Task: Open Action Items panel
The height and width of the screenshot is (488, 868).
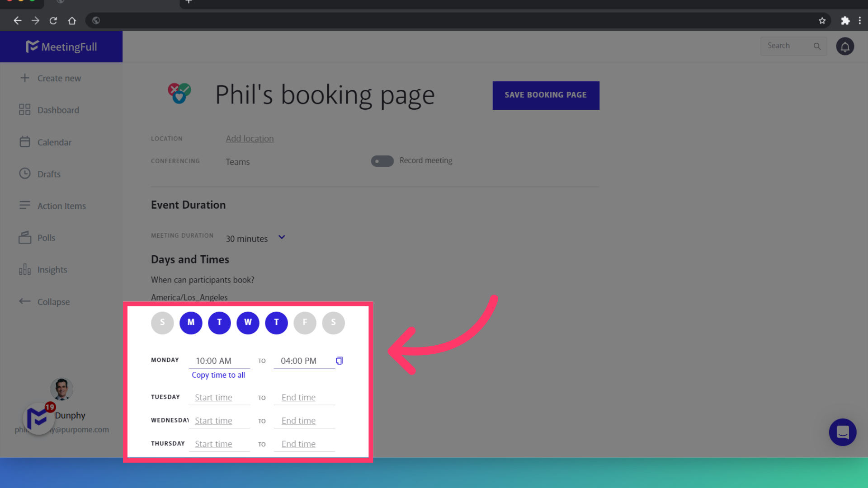Action: (61, 206)
